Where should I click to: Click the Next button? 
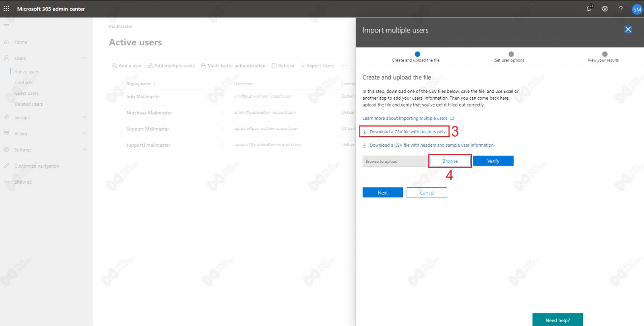pyautogui.click(x=383, y=193)
